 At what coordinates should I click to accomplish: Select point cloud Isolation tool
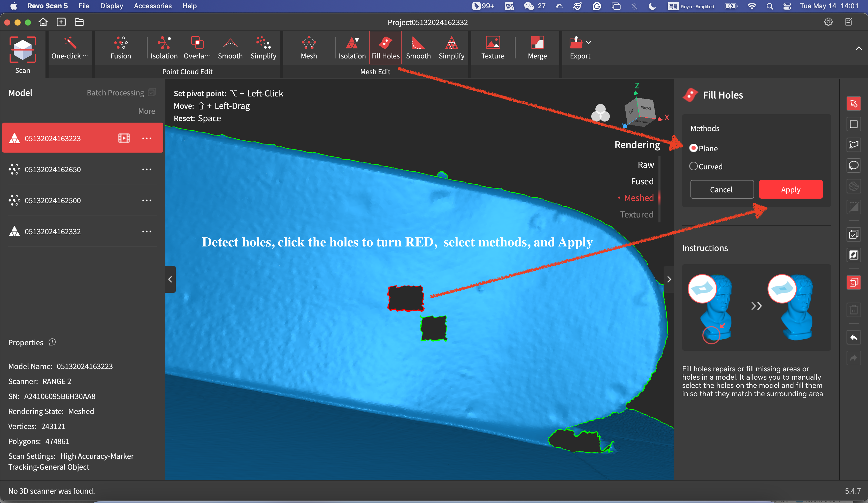(164, 48)
